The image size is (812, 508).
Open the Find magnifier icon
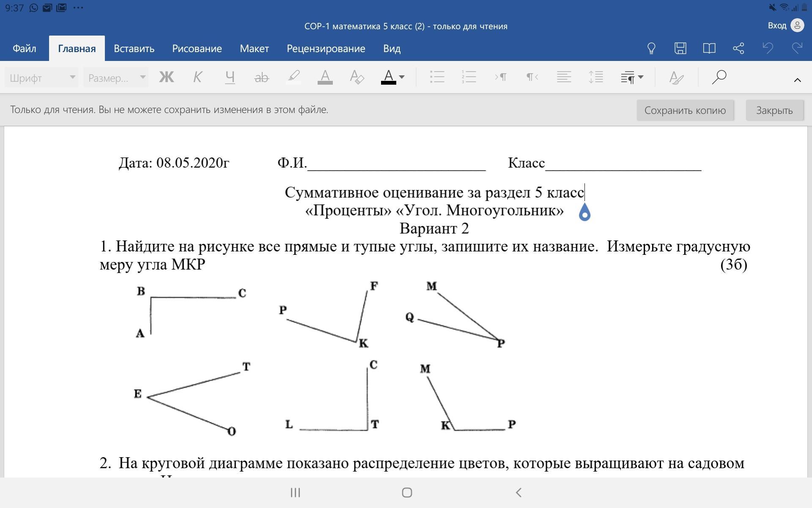pyautogui.click(x=719, y=77)
